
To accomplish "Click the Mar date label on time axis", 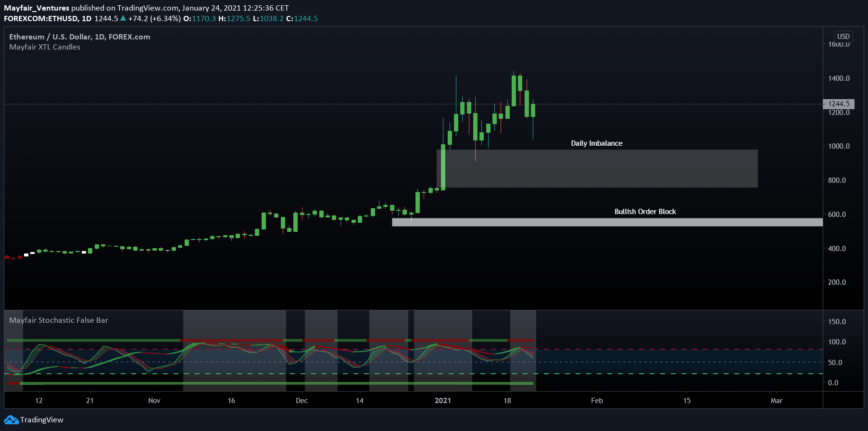I will 777,401.
